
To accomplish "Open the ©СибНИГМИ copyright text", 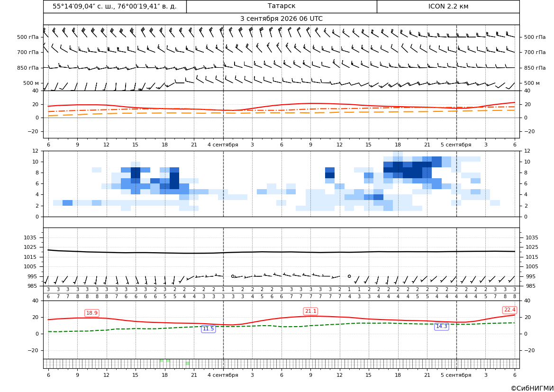I will (x=532, y=388).
